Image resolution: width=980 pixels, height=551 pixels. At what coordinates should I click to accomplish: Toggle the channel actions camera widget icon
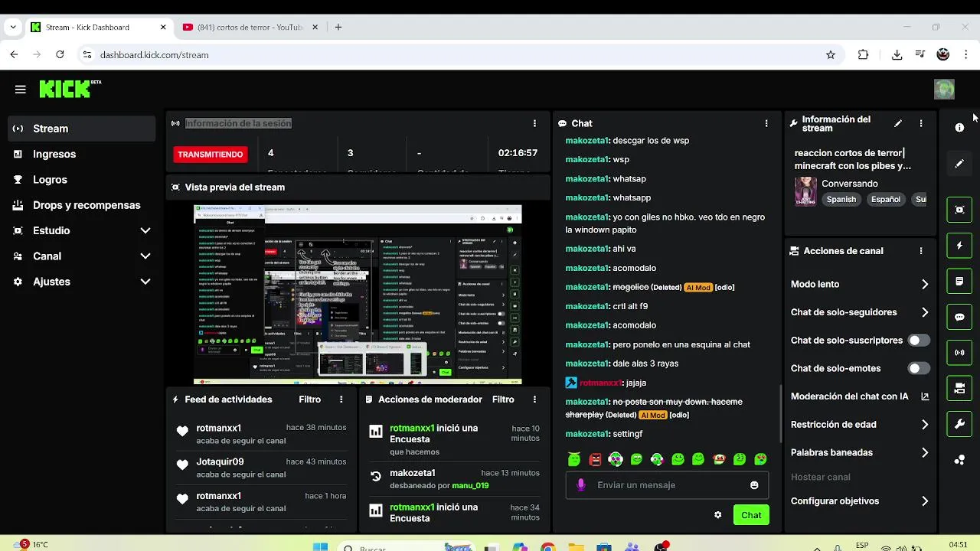point(959,389)
